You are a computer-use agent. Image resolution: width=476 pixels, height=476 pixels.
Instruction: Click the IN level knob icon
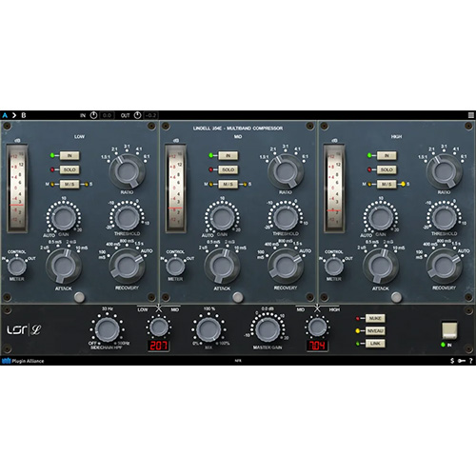coord(93,115)
